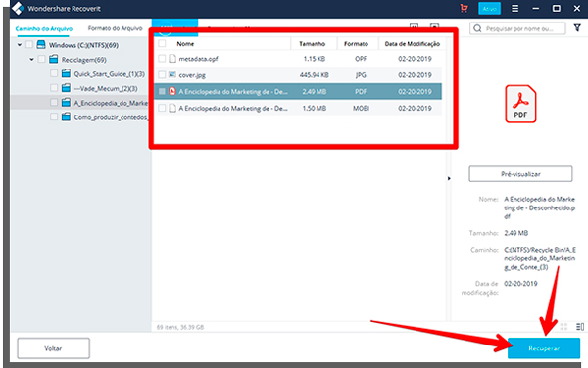Select the metadata.opf file row

298,59
